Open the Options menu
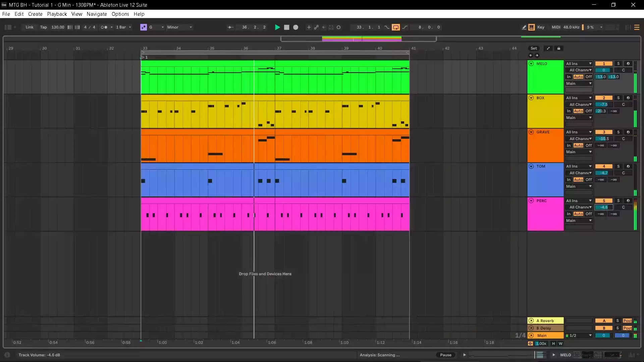 [120, 14]
